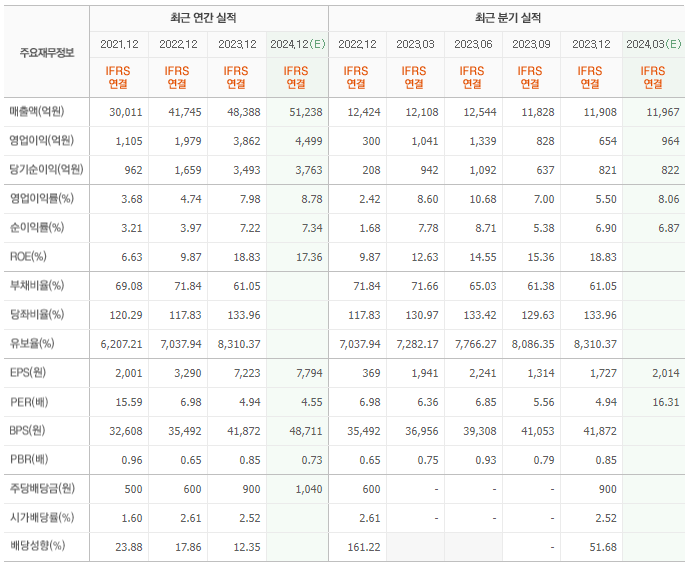Select the 유보율(%) row label
Image resolution: width=691 pixels, height=564 pixels.
tap(32, 344)
